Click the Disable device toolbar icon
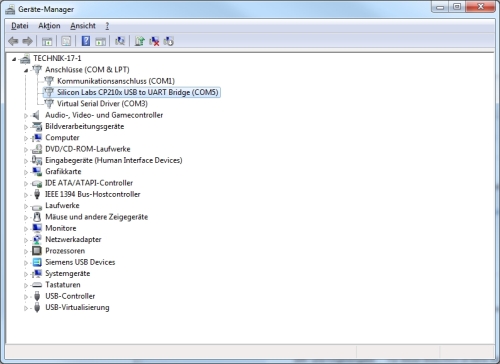The height and width of the screenshot is (364, 500). coord(168,41)
